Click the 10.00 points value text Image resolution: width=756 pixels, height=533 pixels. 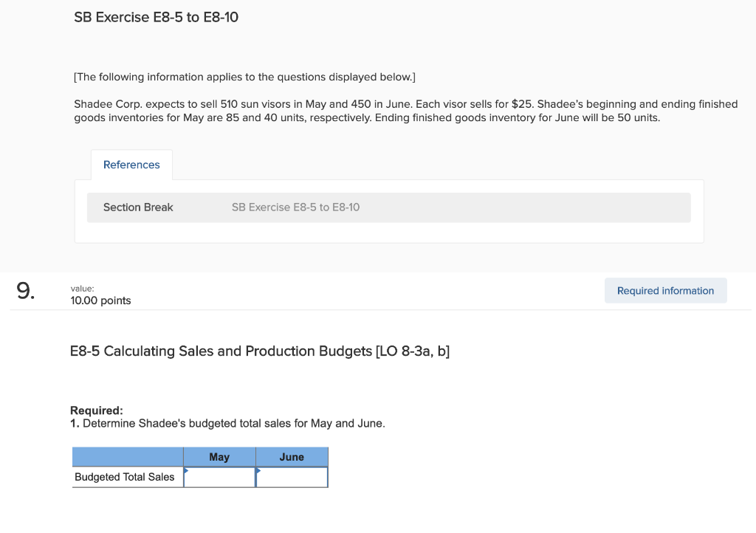100,300
